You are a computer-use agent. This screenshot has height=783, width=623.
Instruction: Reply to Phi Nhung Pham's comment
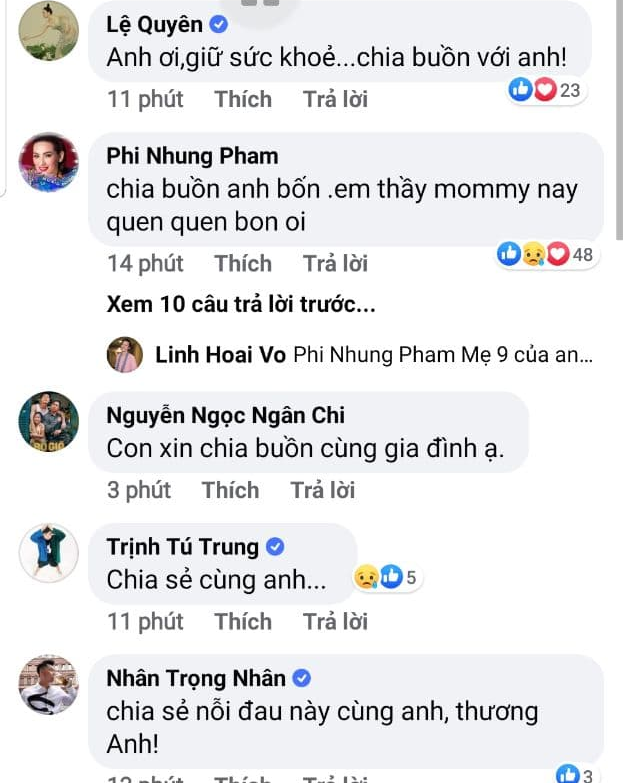coord(335,263)
